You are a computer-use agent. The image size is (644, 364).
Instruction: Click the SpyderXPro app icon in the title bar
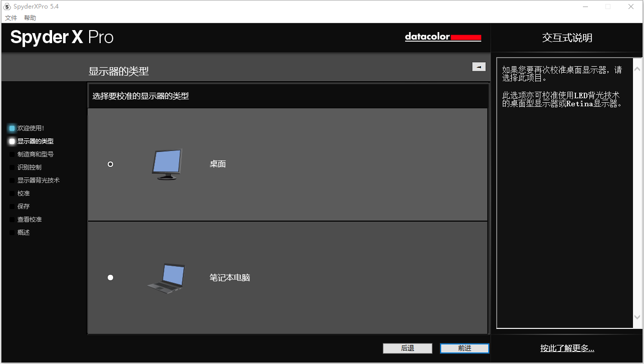click(x=7, y=7)
